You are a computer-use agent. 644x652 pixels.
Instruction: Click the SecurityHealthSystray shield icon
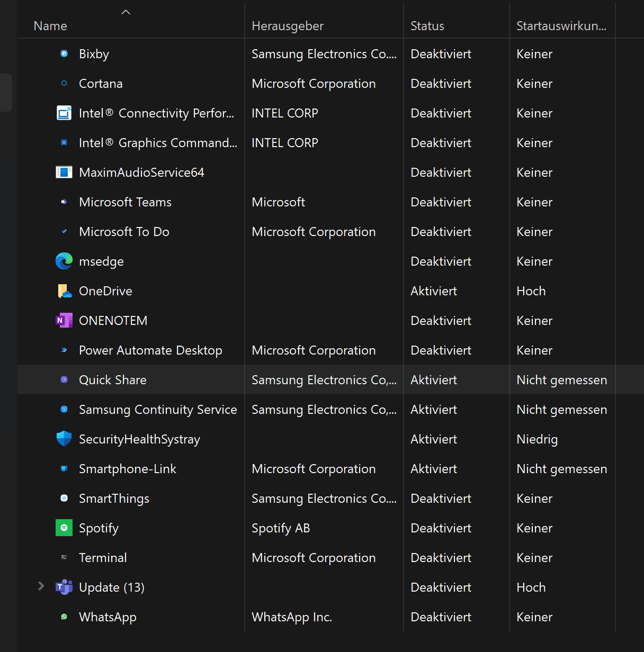click(64, 439)
